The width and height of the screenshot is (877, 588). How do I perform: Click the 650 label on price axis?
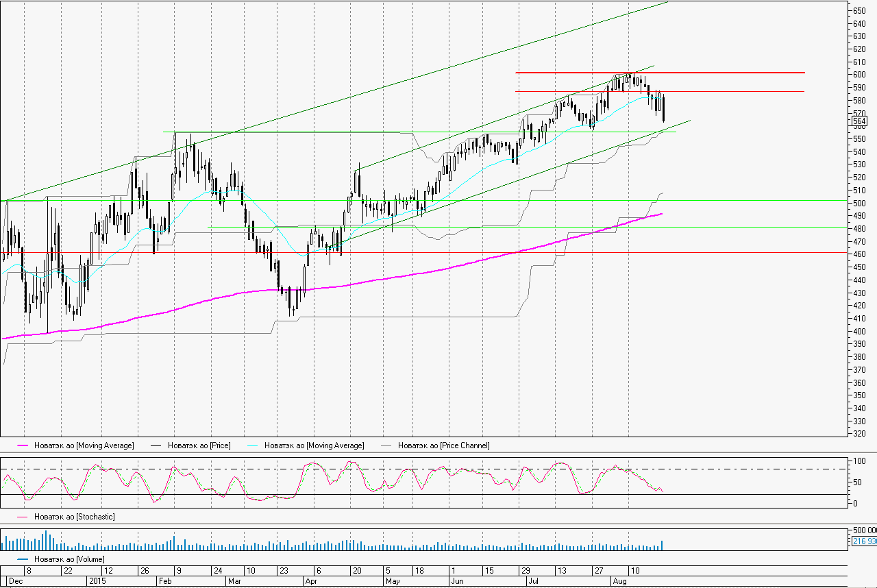(859, 10)
